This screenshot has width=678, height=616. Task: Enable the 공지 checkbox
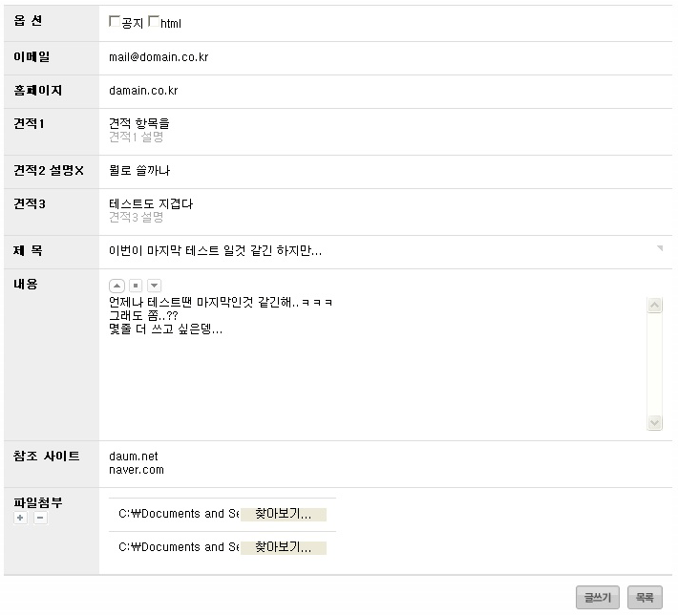116,22
